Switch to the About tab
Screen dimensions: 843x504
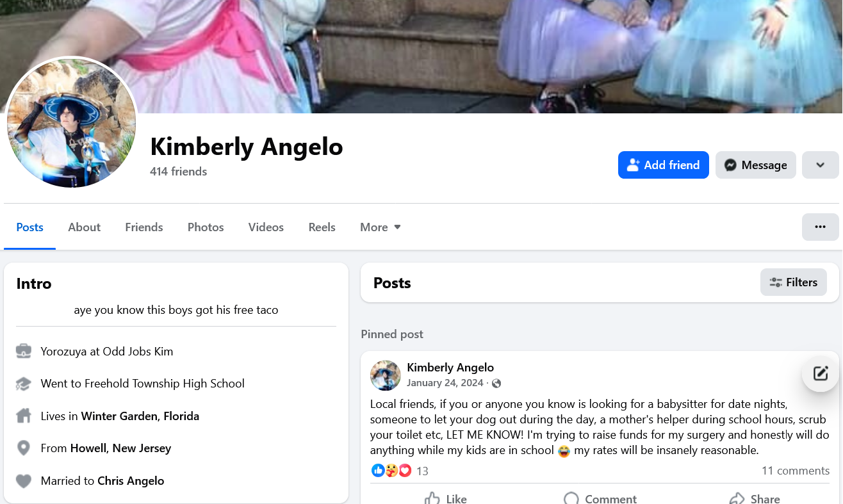pos(84,227)
